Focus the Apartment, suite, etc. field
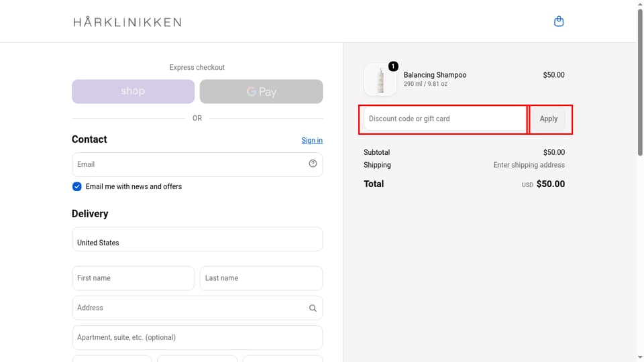 point(197,337)
